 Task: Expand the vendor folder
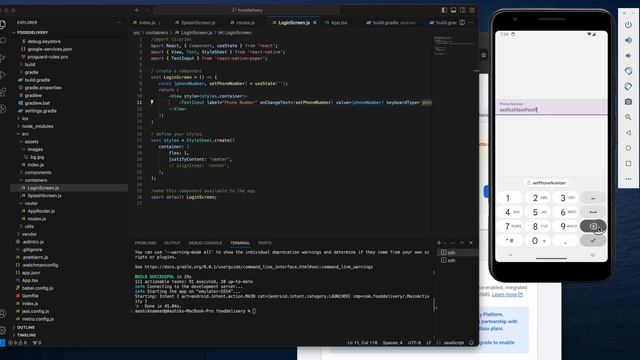(x=29, y=234)
